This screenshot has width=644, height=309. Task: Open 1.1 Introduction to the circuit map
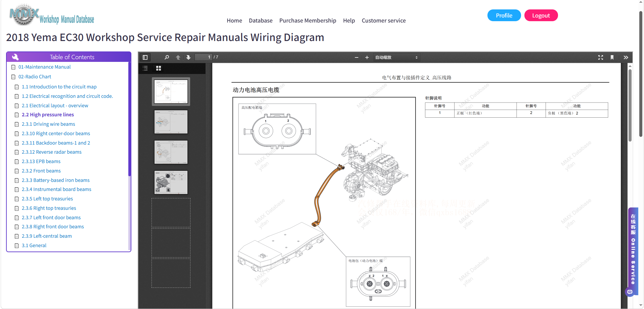pos(59,87)
